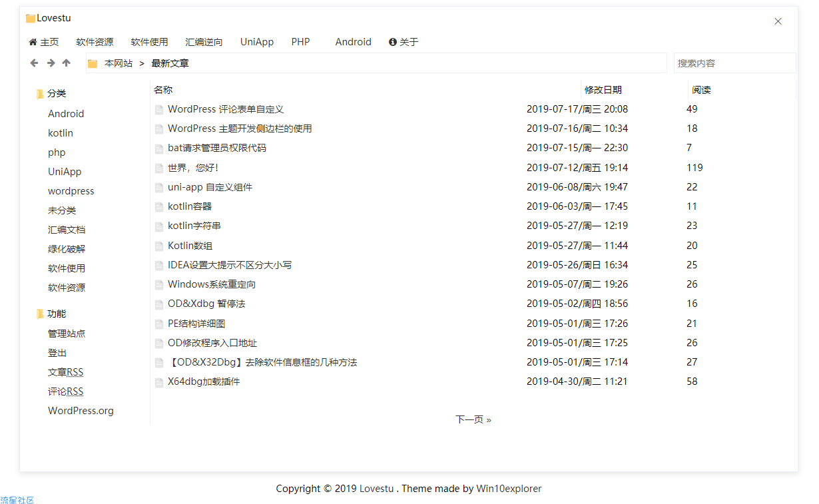Image resolution: width=819 pixels, height=504 pixels.
Task: Open the UniApp top menu item
Action: [x=257, y=42]
